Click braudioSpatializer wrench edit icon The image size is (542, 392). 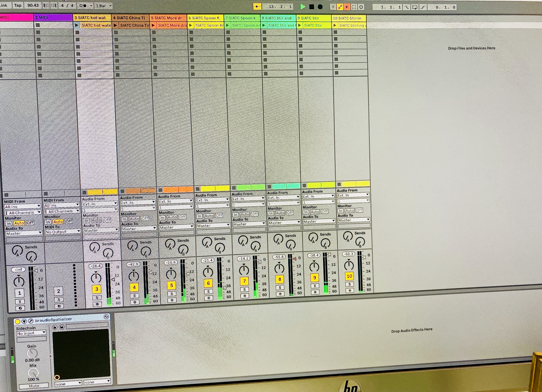31,321
